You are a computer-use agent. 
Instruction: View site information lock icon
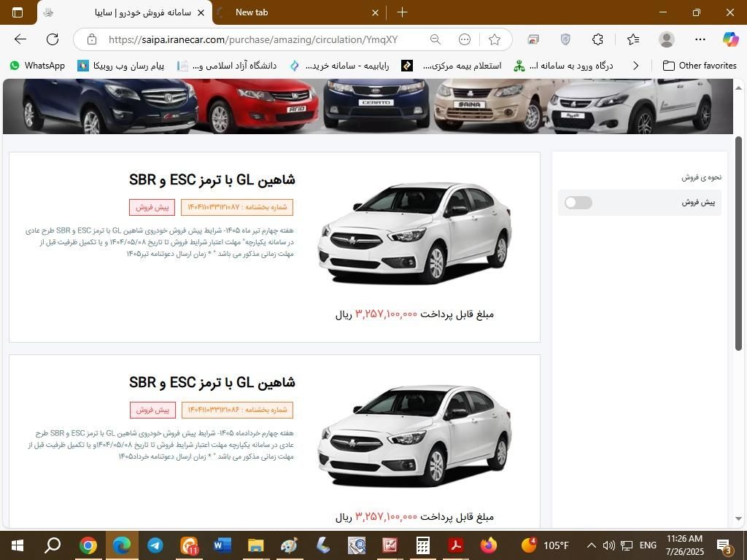click(92, 39)
